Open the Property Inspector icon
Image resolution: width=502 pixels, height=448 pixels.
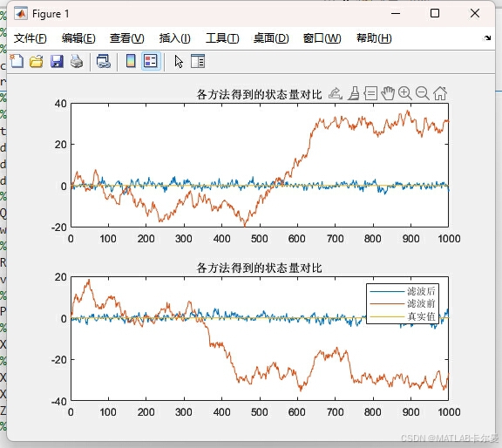pos(198,61)
